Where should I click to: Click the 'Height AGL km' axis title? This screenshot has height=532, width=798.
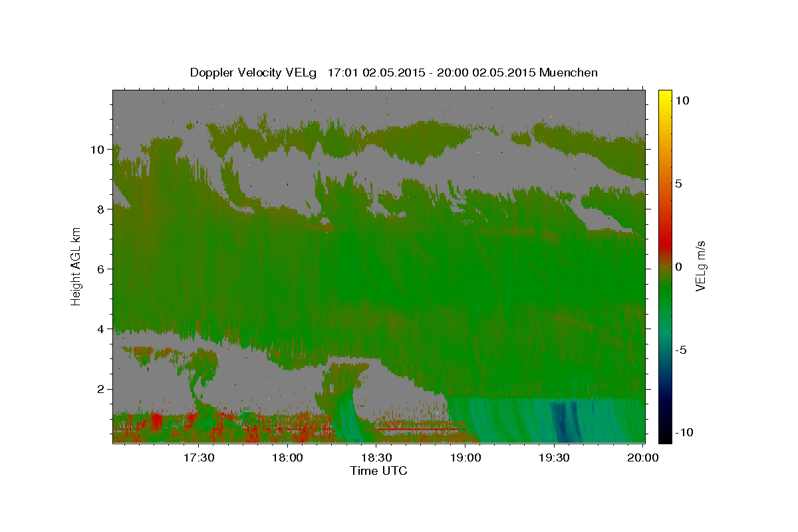click(76, 266)
